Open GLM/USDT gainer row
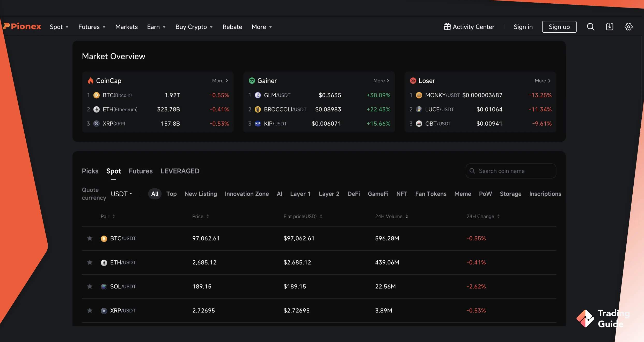 [319, 95]
